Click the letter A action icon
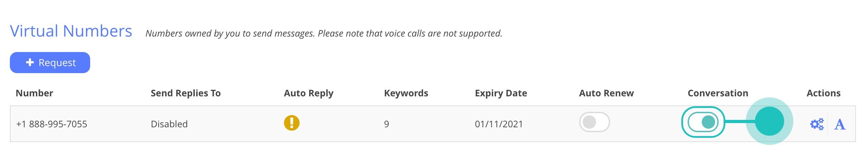 840,124
